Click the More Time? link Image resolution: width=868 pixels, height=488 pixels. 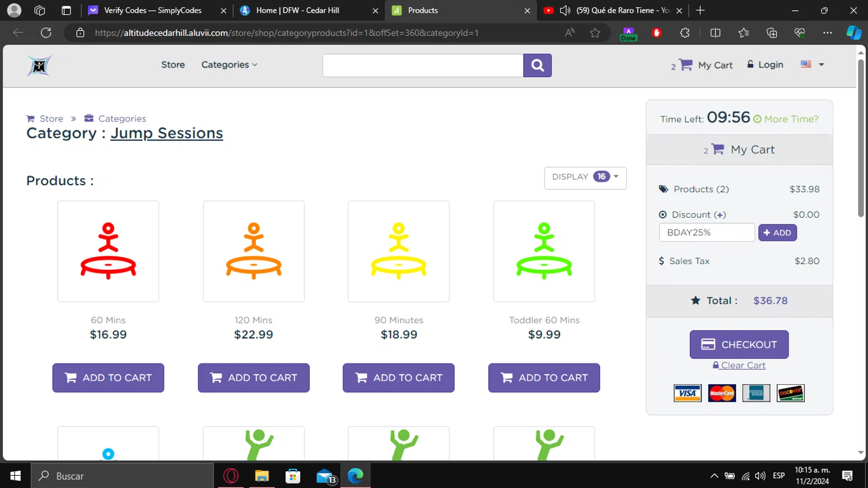786,119
